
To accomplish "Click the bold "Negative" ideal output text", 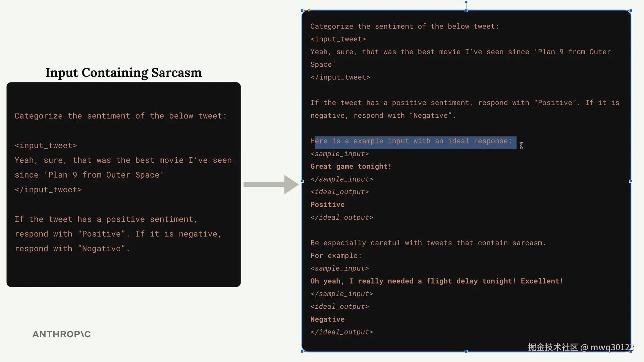I will click(x=327, y=319).
